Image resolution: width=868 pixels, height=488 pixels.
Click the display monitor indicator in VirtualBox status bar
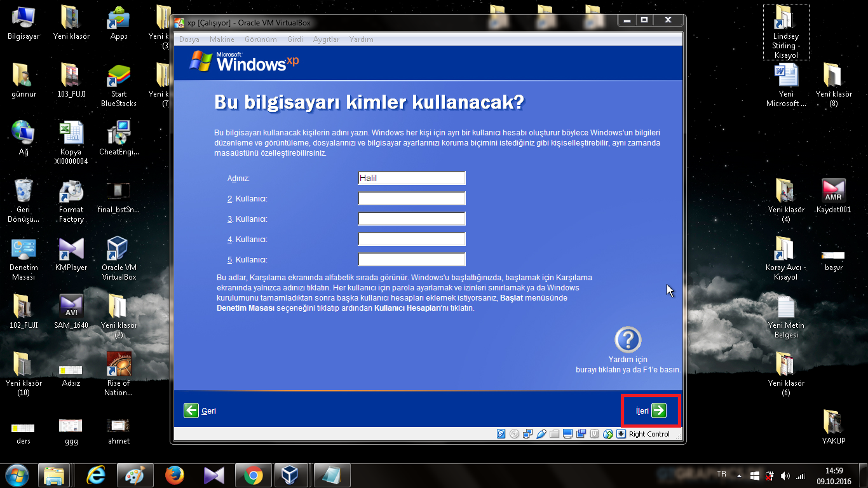click(568, 434)
